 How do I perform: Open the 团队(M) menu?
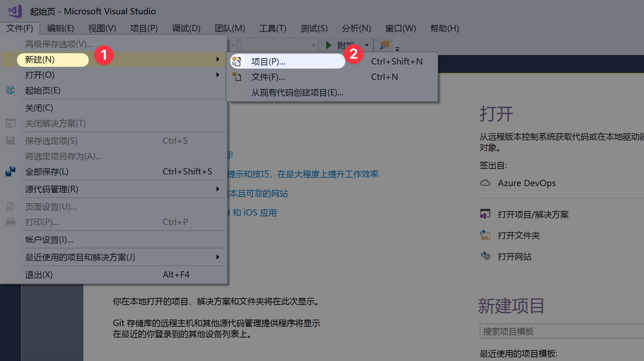tap(229, 28)
